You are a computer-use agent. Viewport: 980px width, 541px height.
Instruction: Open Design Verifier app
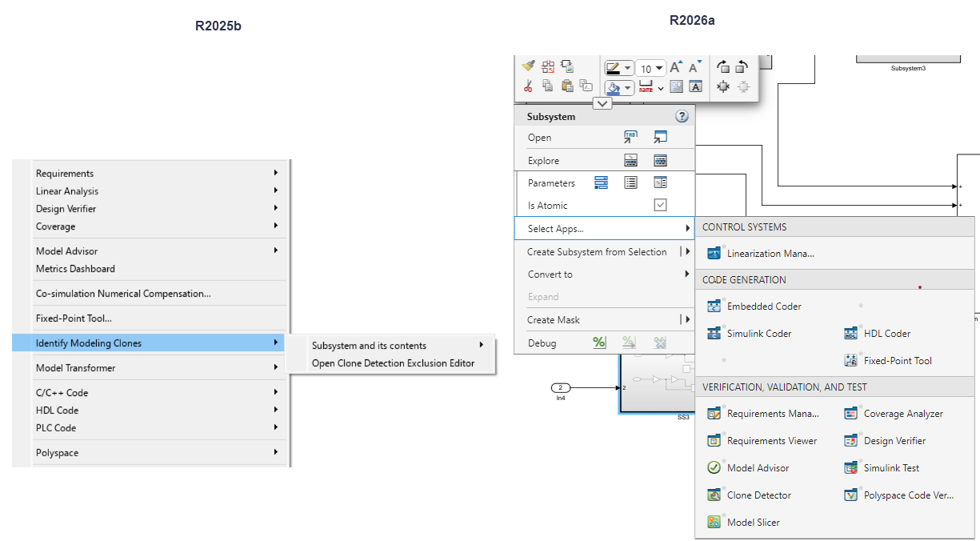click(x=885, y=441)
